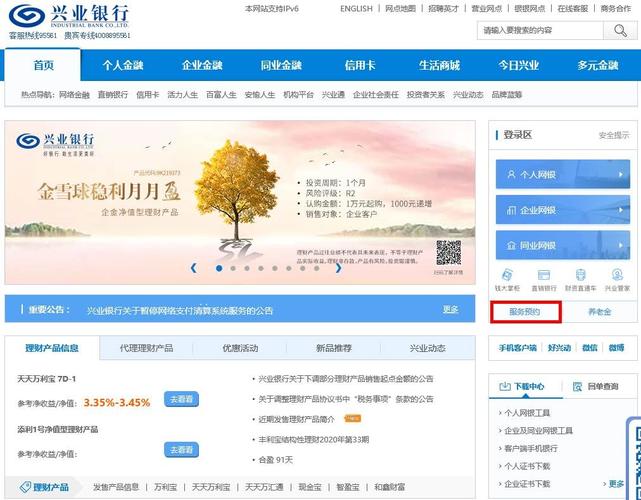The height and width of the screenshot is (500, 641).
Task: Switch to 优惠活动 tab
Action: click(240, 348)
